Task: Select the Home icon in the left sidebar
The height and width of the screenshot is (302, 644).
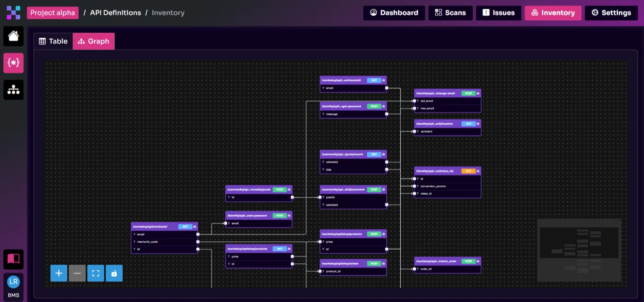Action: [x=13, y=36]
